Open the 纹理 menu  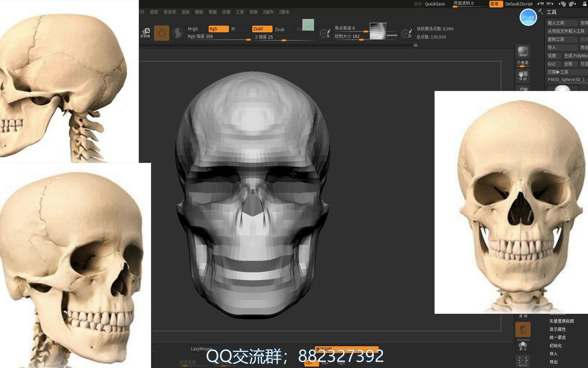click(226, 12)
